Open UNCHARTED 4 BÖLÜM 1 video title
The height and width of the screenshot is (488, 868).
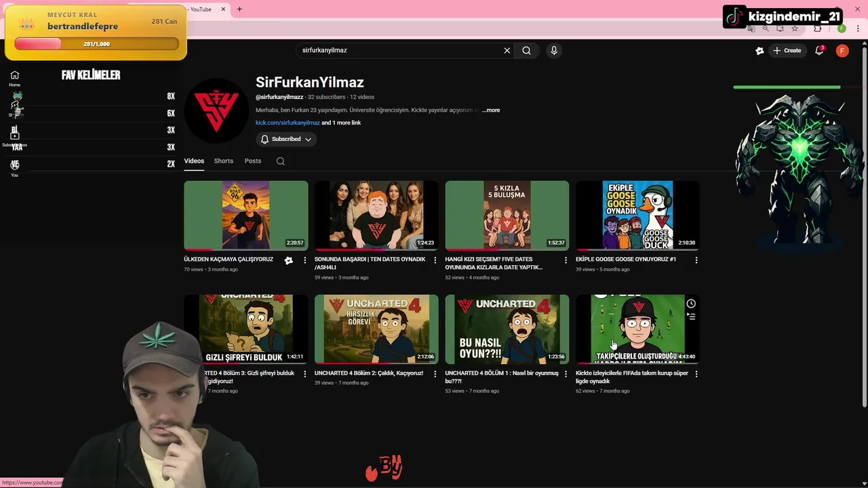click(x=502, y=377)
